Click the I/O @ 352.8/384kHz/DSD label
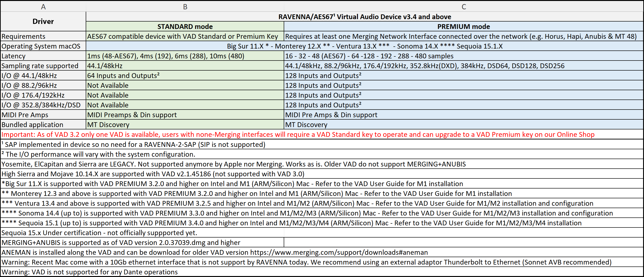This screenshot has width=644, height=277. click(43, 105)
